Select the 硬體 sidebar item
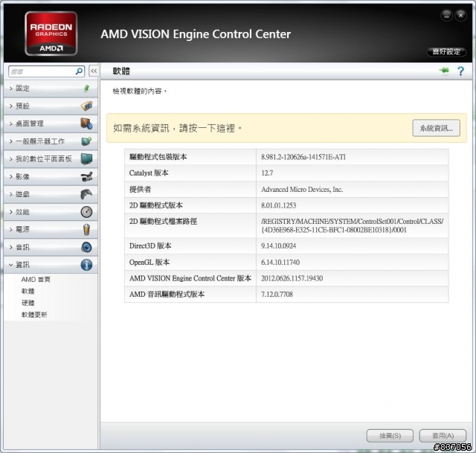Viewport: 476px width, 453px height. pos(28,303)
